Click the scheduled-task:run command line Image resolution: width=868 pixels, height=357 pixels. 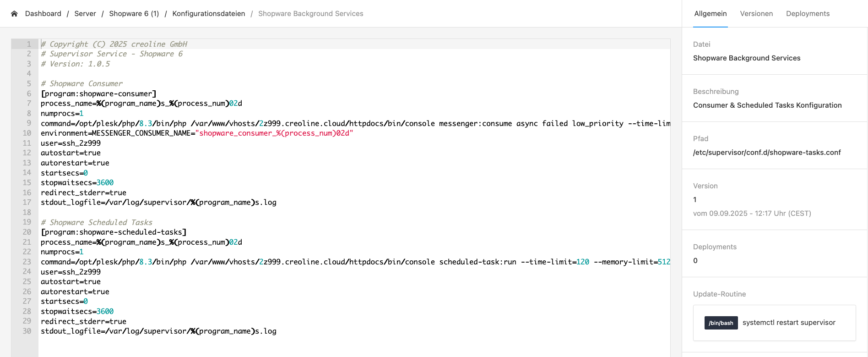coord(355,262)
